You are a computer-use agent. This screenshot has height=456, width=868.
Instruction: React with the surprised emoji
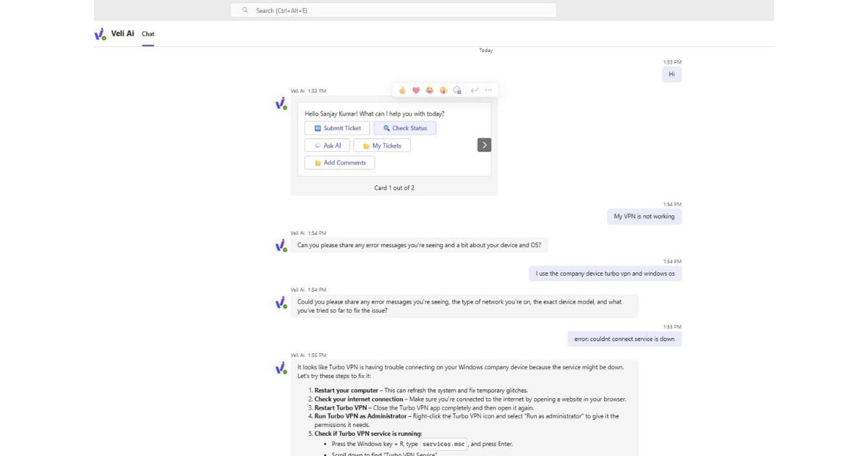pyautogui.click(x=443, y=90)
